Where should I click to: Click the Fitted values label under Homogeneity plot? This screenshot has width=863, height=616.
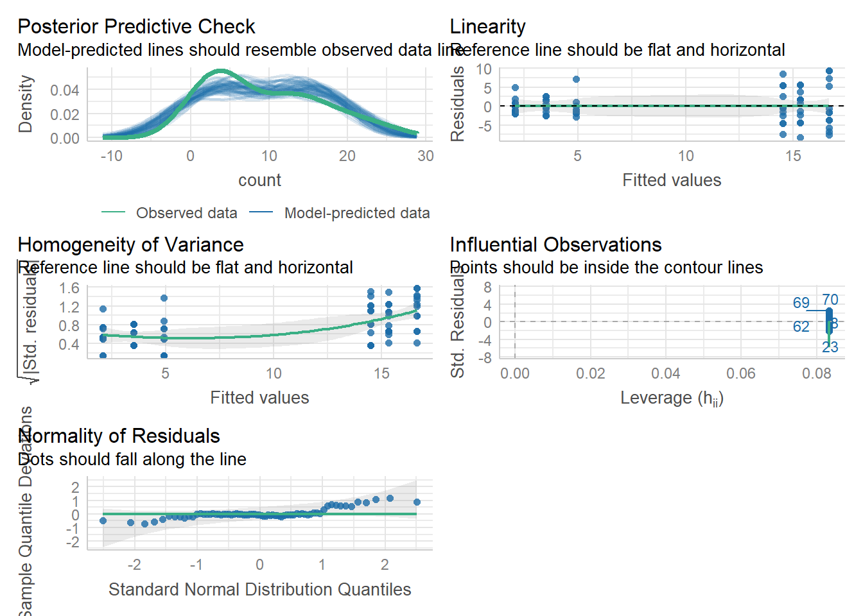click(x=259, y=398)
